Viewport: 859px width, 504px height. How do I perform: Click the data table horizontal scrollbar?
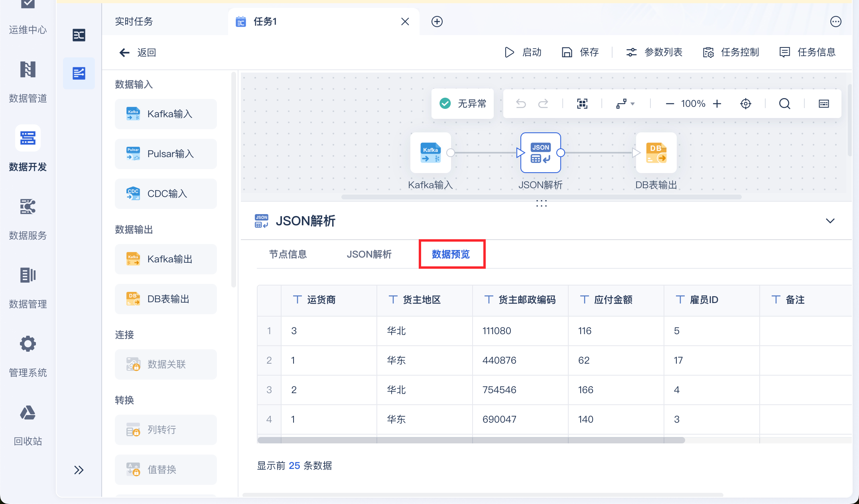[x=471, y=440]
